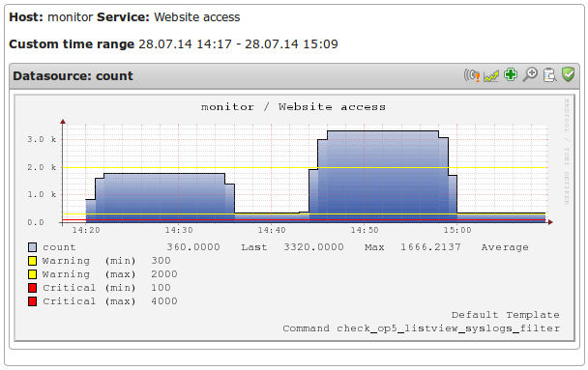The image size is (588, 370).
Task: Click the Critical (max) value 4000
Action: (164, 301)
